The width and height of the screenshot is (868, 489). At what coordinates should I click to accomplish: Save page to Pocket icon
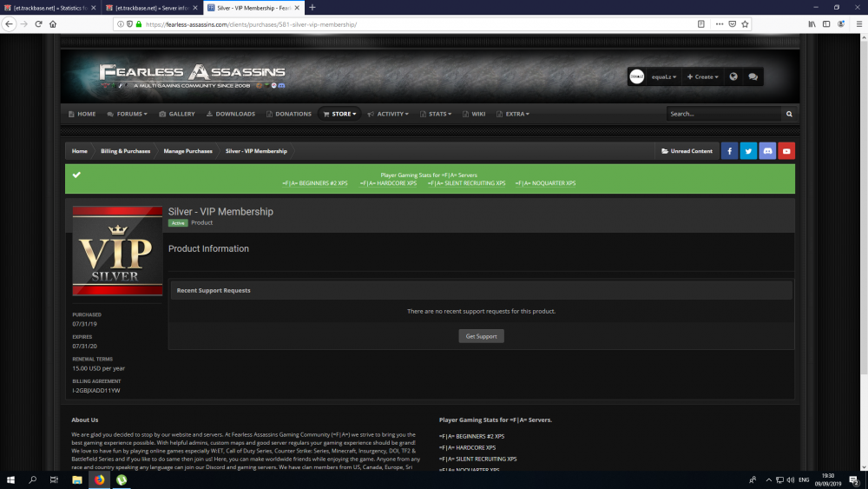coord(732,23)
